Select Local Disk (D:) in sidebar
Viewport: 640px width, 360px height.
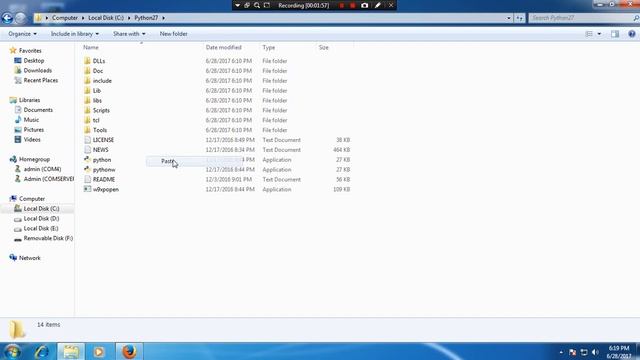pyautogui.click(x=41, y=218)
